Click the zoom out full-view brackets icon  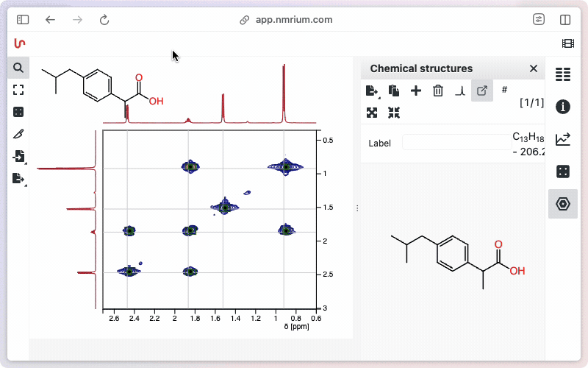[18, 90]
